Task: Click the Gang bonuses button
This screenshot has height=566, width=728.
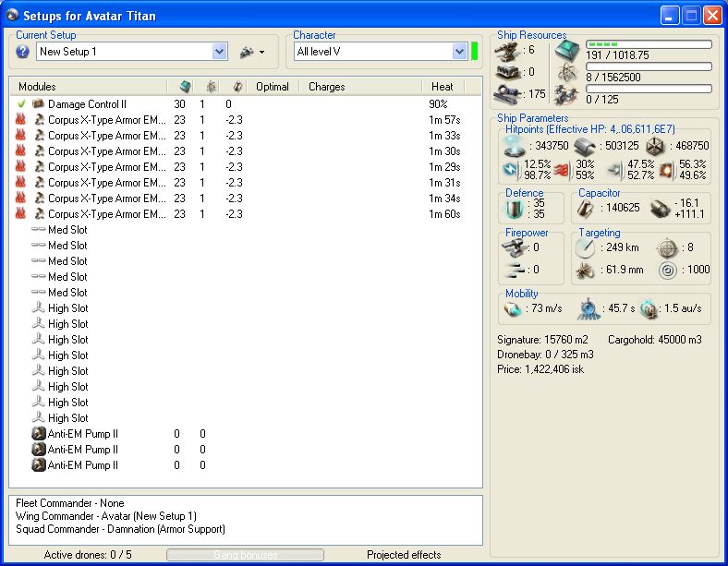Action: 245,555
